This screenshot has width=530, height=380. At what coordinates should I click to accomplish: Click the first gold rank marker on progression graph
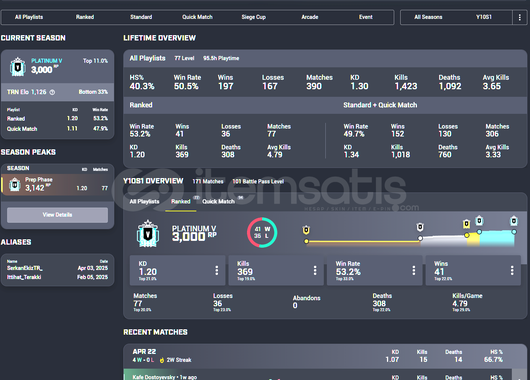tap(306, 230)
